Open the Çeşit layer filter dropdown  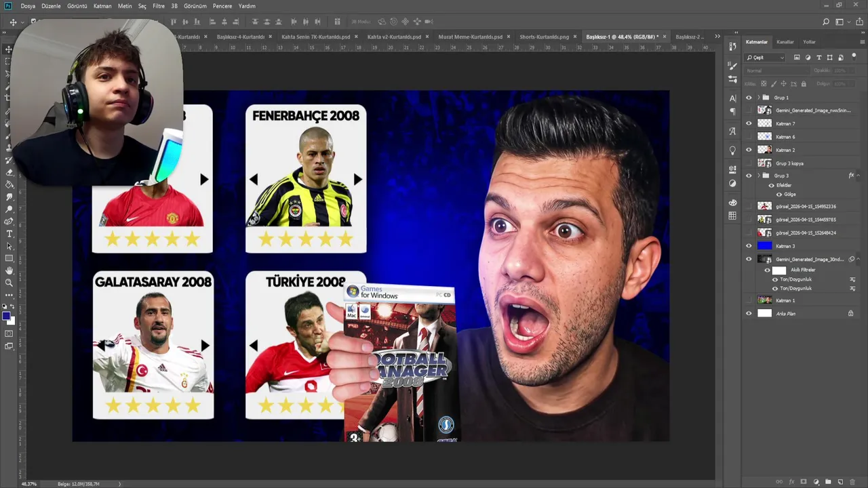tap(765, 58)
